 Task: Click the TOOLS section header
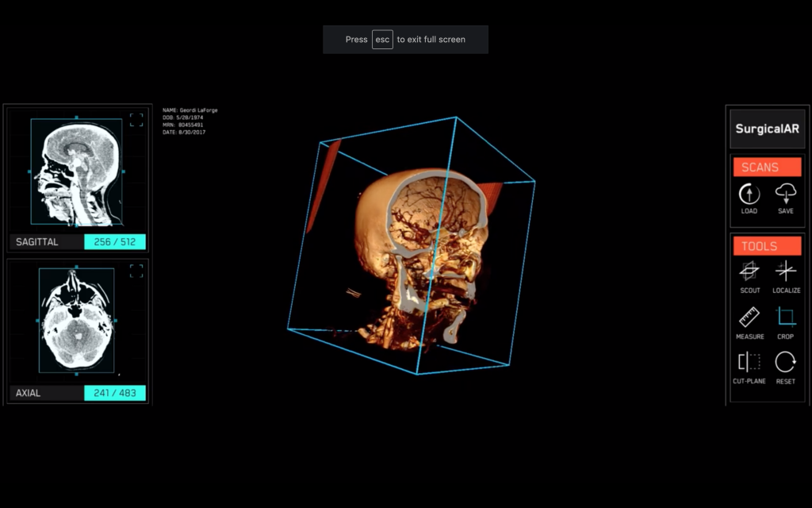click(x=766, y=246)
